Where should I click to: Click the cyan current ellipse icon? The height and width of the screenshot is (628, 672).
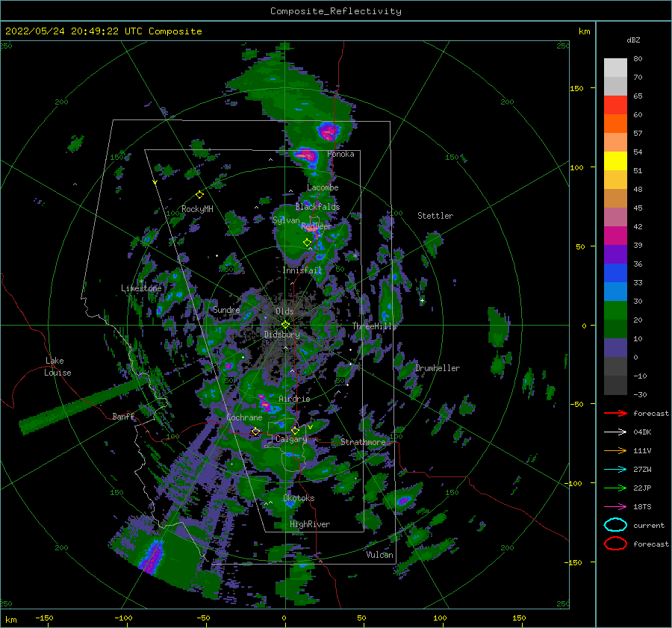click(615, 525)
